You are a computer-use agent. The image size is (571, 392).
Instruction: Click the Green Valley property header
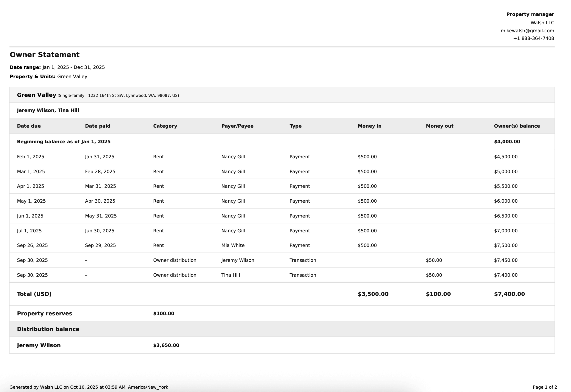(36, 95)
